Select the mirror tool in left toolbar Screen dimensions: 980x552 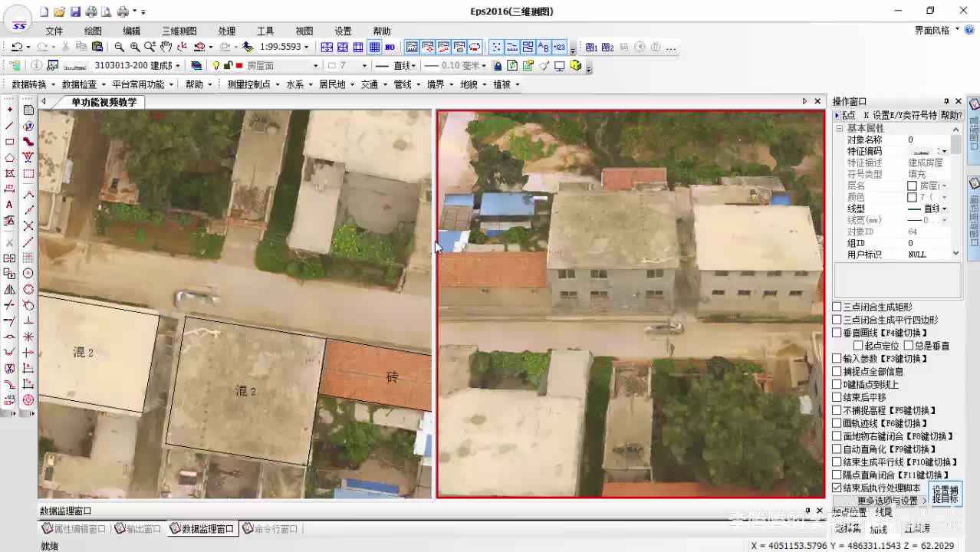[x=10, y=290]
